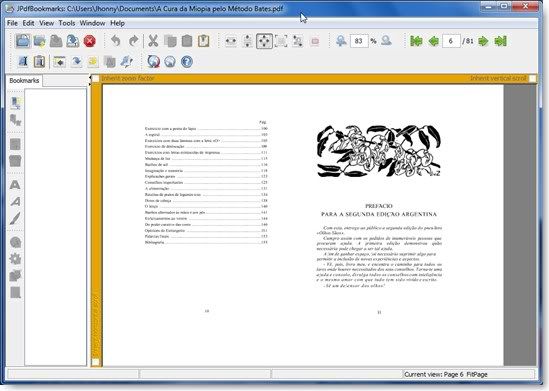Screen dimensions: 549x391
Task: Click the save-as disk icon with arrow
Action: coord(73,41)
